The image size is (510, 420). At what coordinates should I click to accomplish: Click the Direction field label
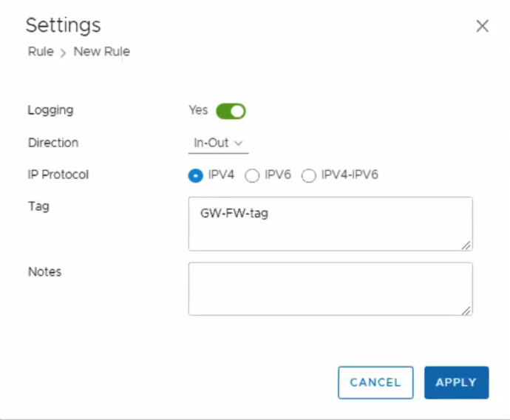click(52, 143)
